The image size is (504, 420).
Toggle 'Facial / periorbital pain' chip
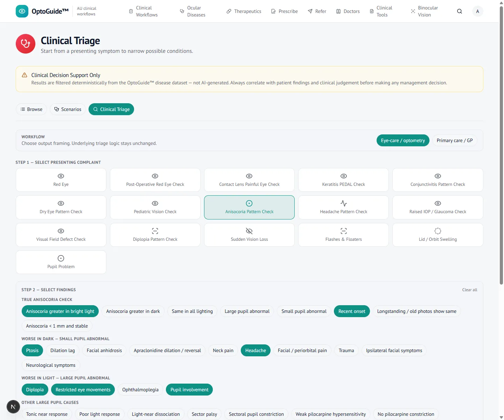[x=302, y=350]
